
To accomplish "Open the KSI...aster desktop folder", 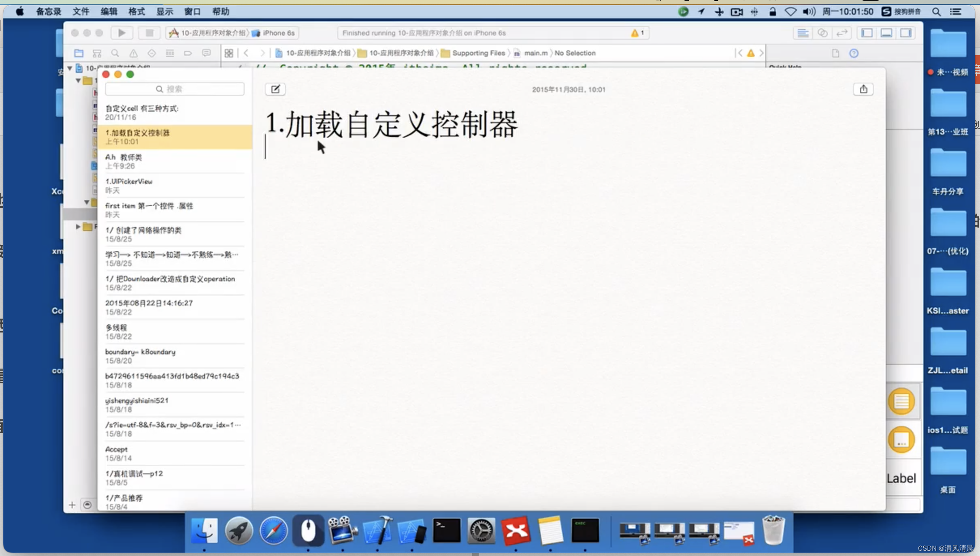I will pyautogui.click(x=948, y=291).
